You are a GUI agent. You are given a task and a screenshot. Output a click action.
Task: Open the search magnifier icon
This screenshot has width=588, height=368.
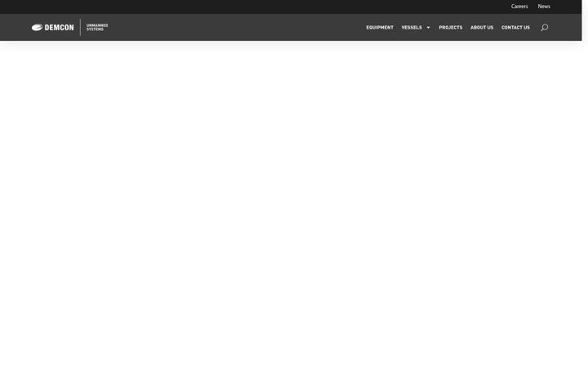tap(544, 28)
